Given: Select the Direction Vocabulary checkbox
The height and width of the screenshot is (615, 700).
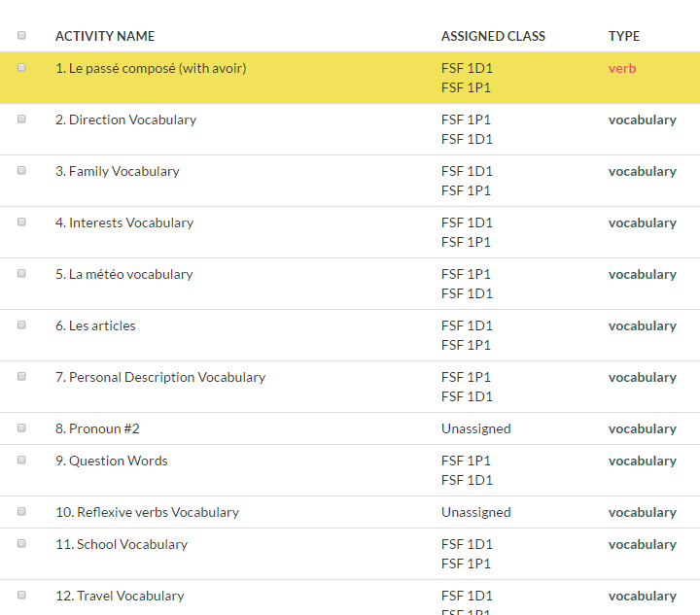Looking at the screenshot, I should coord(21,120).
